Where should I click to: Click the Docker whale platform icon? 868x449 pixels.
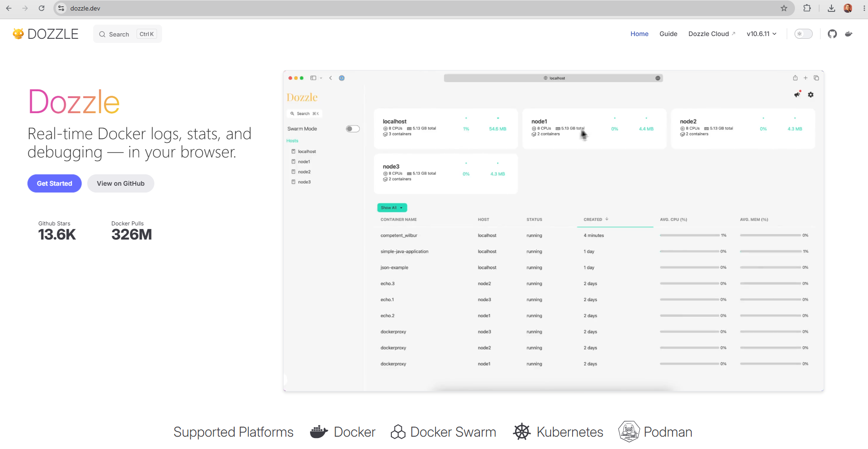319,432
